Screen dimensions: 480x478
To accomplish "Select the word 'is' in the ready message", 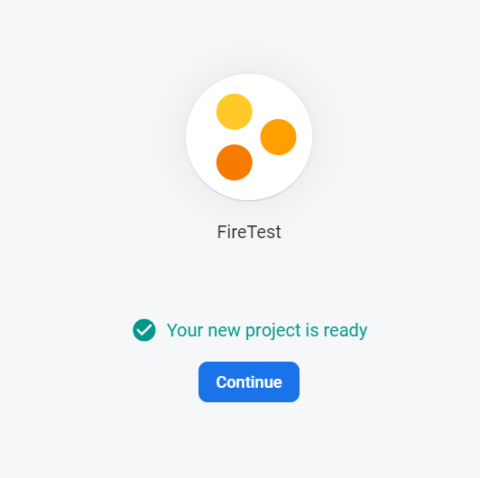I will pyautogui.click(x=312, y=330).
